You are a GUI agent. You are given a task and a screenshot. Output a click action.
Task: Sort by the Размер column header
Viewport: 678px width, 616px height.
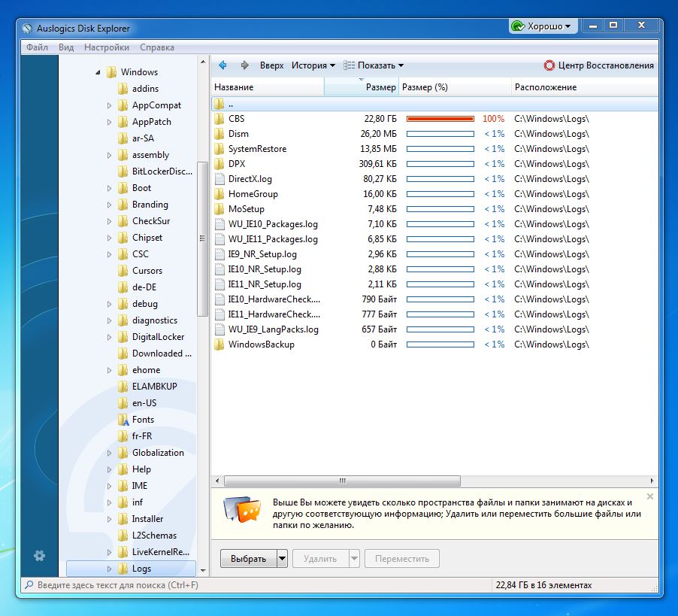click(x=361, y=87)
